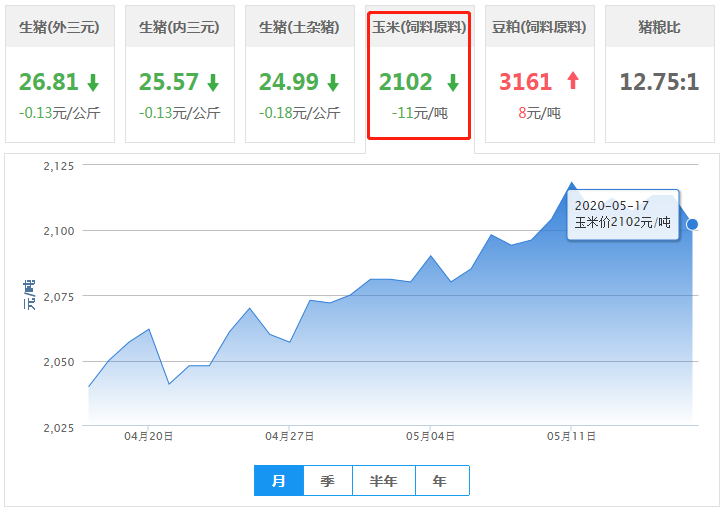Viewport: 726px width, 512px height.
Task: Click the 2020-05-17 corn price tooltip
Action: click(x=622, y=215)
